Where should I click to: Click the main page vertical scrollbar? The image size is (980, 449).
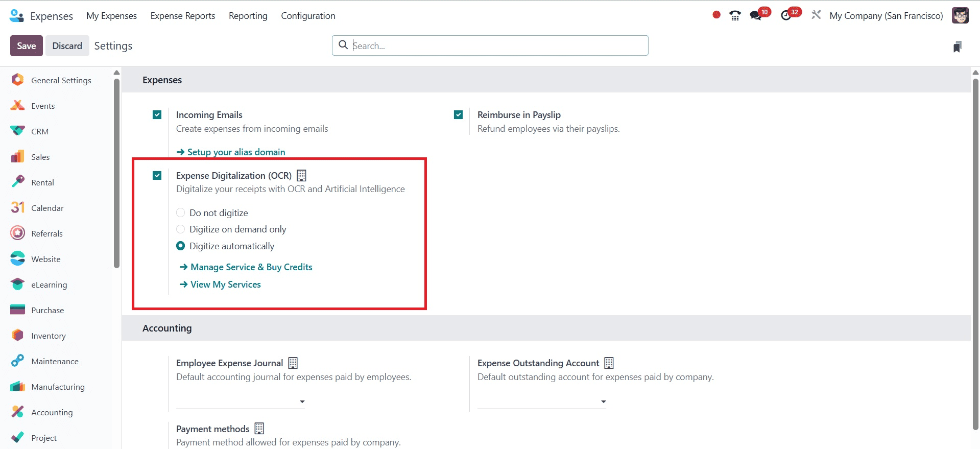(975, 254)
